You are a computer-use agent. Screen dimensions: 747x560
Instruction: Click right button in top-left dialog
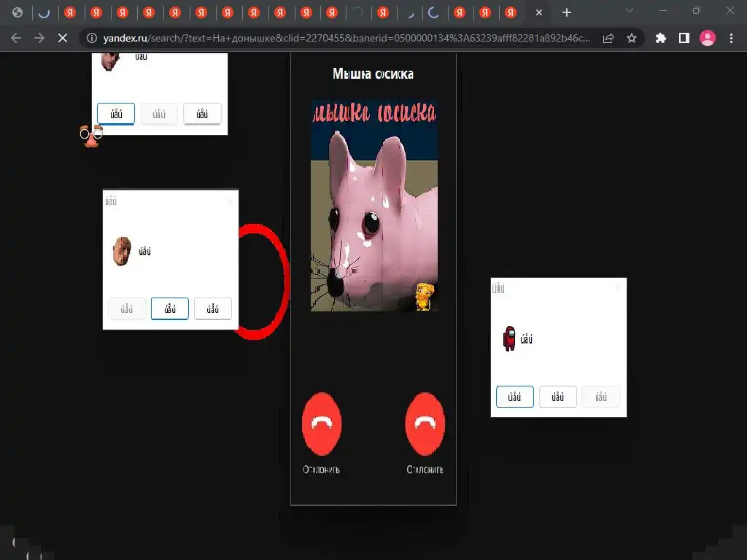(202, 114)
